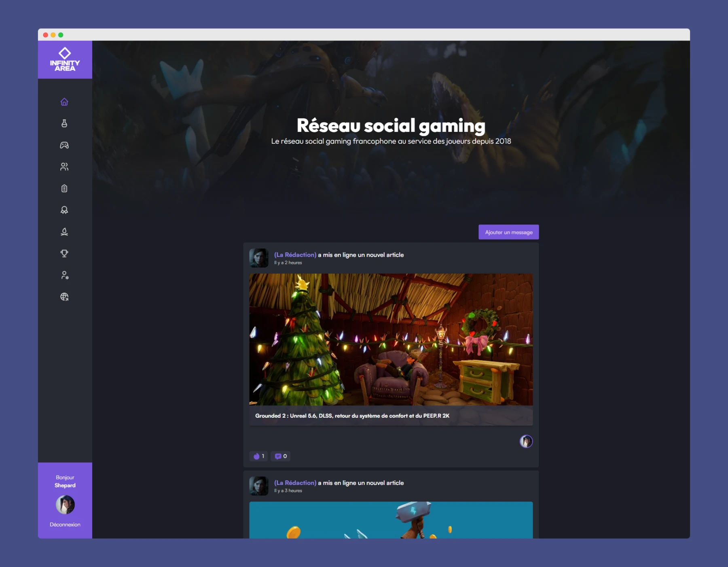Screen dimensions: 728x567
Task: Open the first post's La Rédaction author link
Action: [x=295, y=255]
